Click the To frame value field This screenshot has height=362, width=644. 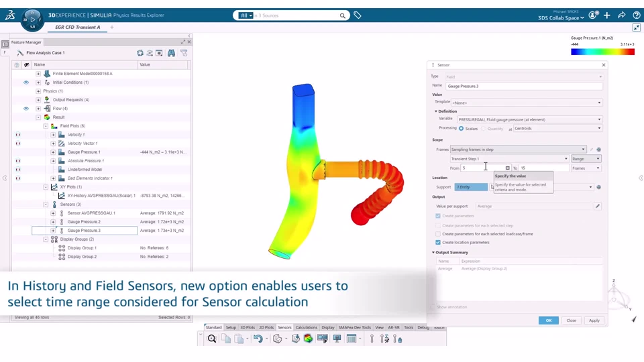(544, 168)
